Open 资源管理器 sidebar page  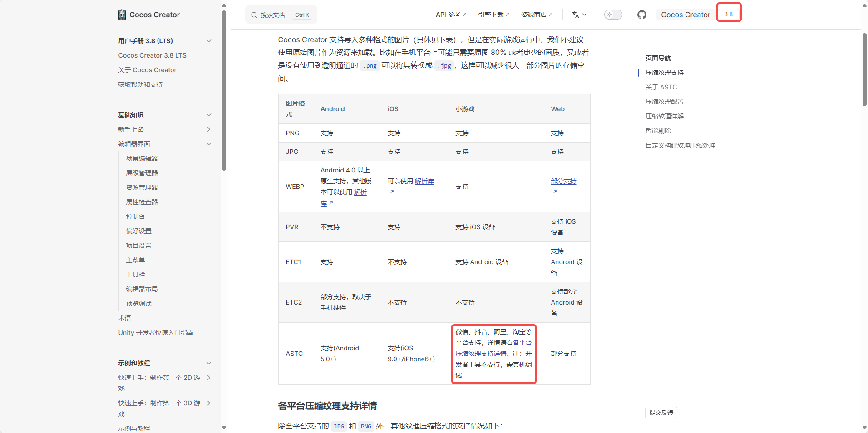(142, 187)
